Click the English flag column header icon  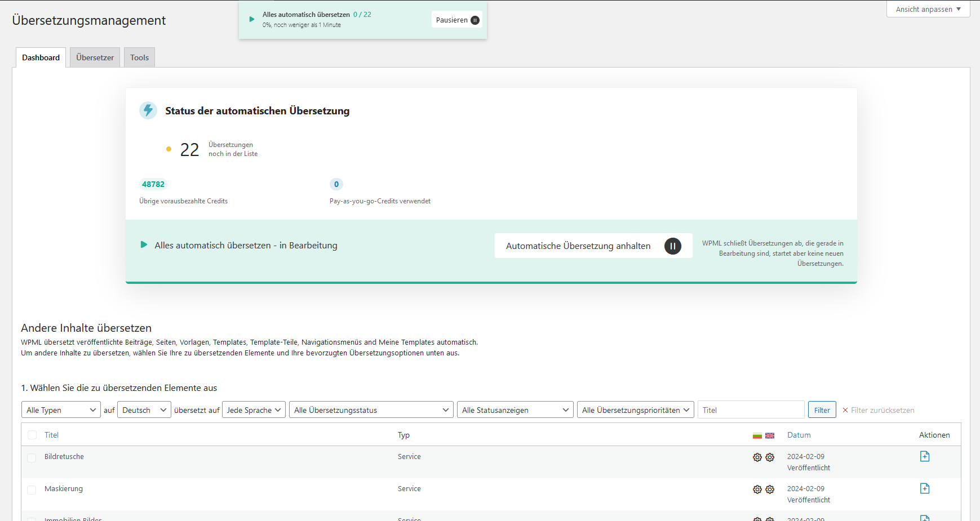coord(770,435)
